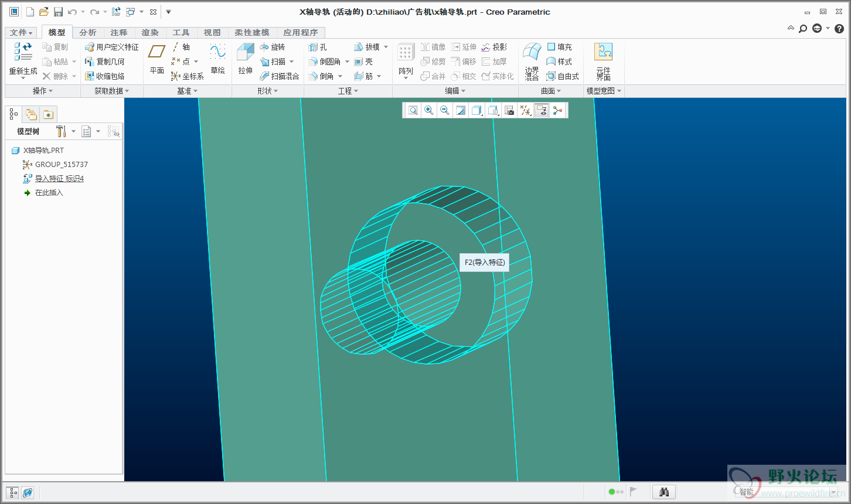This screenshot has width=851, height=504.
Task: Click Zoom In in graphics toolbar
Action: coord(429,110)
